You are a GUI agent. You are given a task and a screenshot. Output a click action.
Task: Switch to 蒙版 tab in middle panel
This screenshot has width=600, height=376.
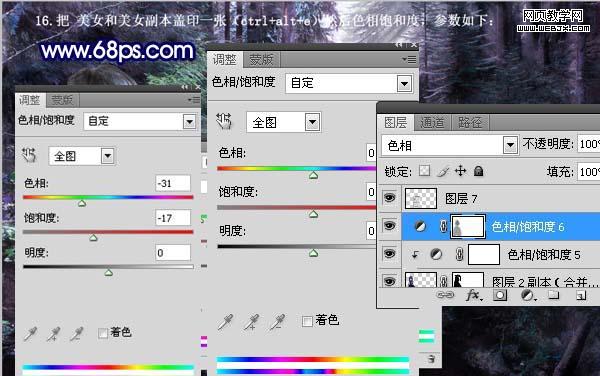tap(261, 60)
